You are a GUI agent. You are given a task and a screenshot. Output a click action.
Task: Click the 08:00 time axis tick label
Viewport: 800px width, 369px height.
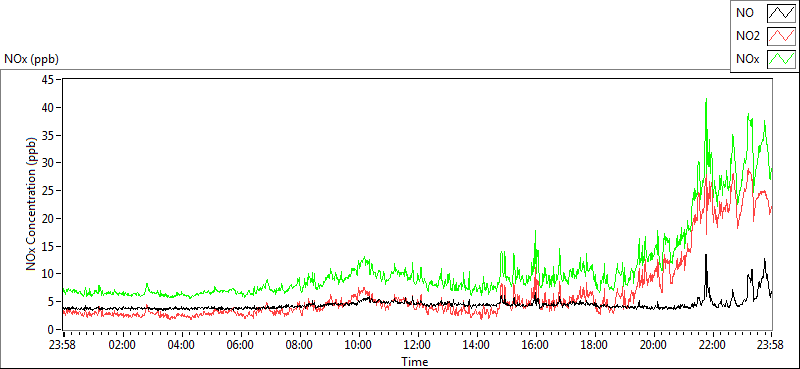point(299,345)
